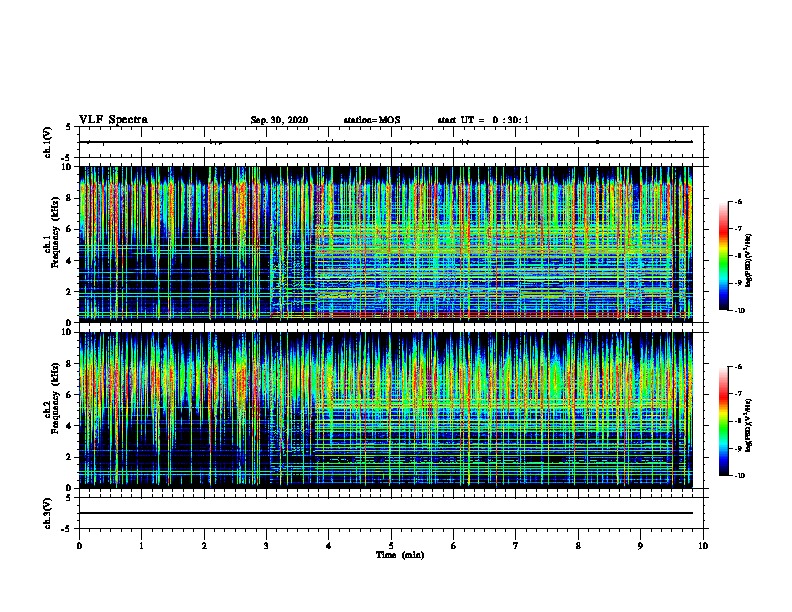Click the "start UT = 0 :30: 1" text

pyautogui.click(x=483, y=120)
